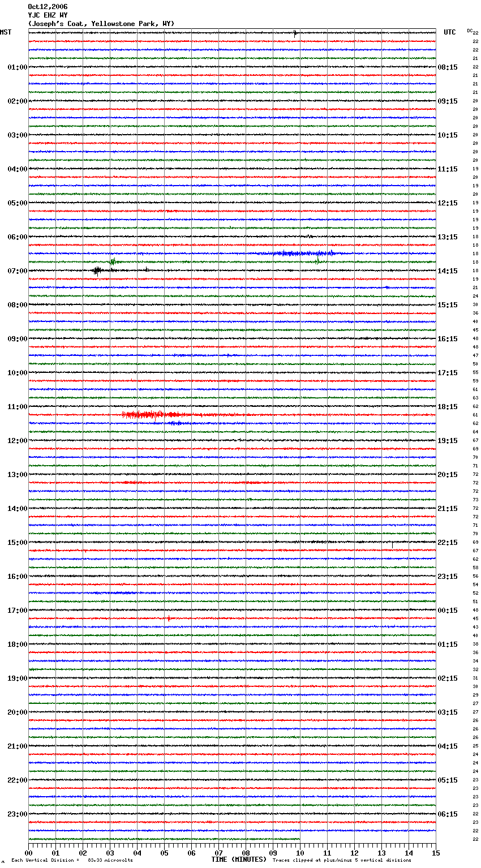This screenshot has height=868, width=481.
Task: Click the '15:15' UTC time label
Action: pos(448,305)
